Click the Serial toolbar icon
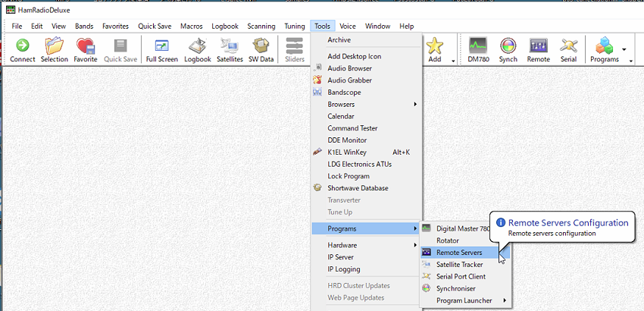This screenshot has height=311, width=644. point(568,50)
